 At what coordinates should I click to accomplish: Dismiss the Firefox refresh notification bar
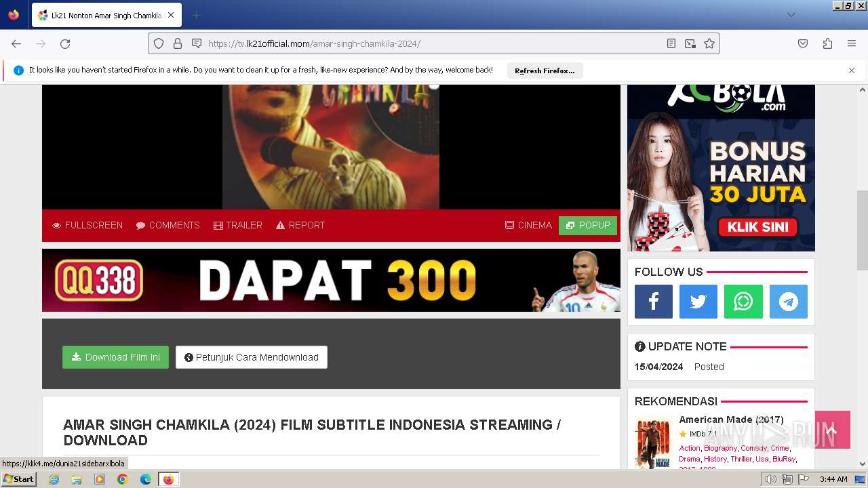pyautogui.click(x=852, y=70)
